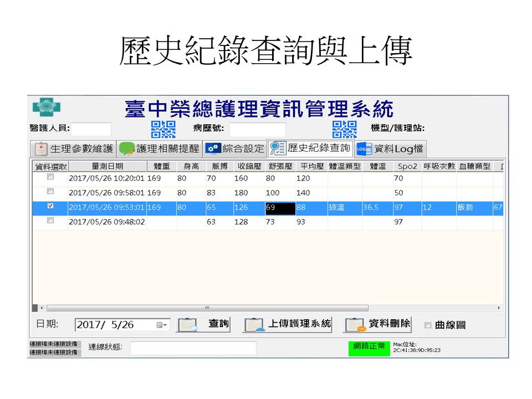Switch to the 綜合設定 tab
Screen dimensions: 532x399
235,149
